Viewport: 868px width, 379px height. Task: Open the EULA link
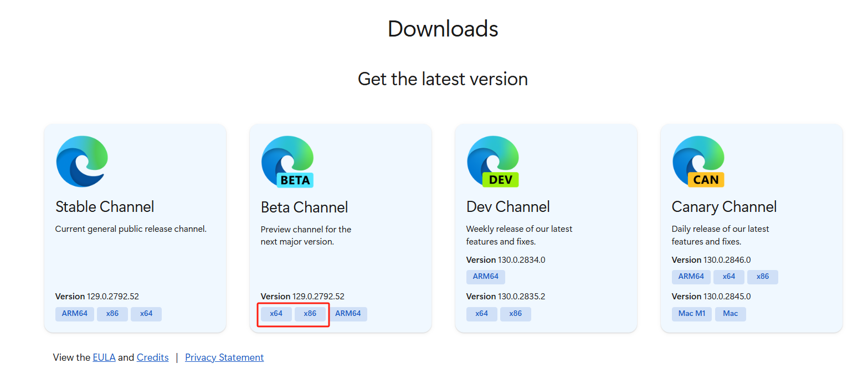104,357
